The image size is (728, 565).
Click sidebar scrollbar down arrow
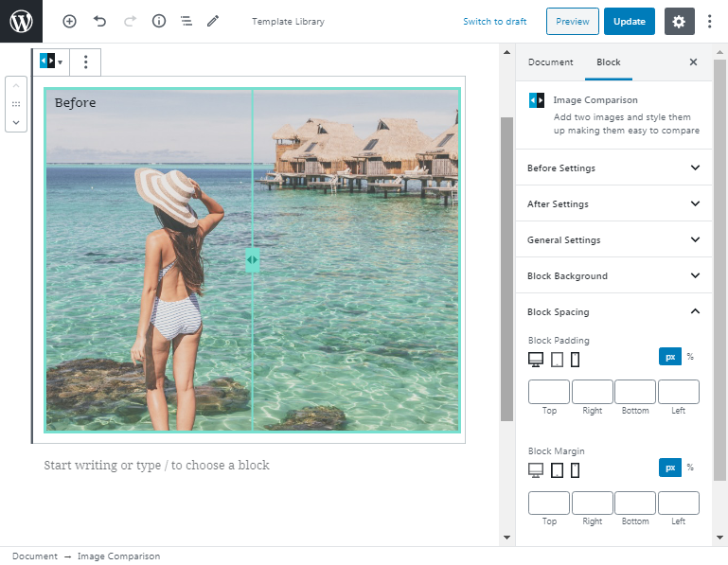coord(719,538)
